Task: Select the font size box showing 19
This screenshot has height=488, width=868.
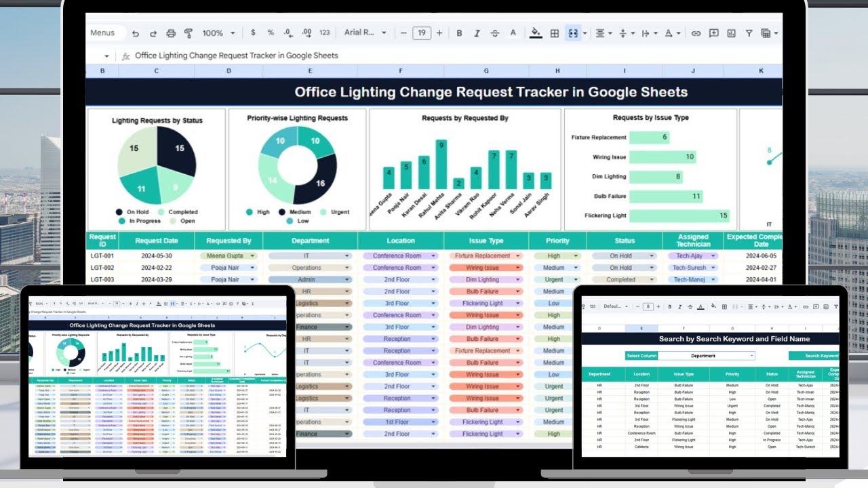Action: (x=422, y=33)
